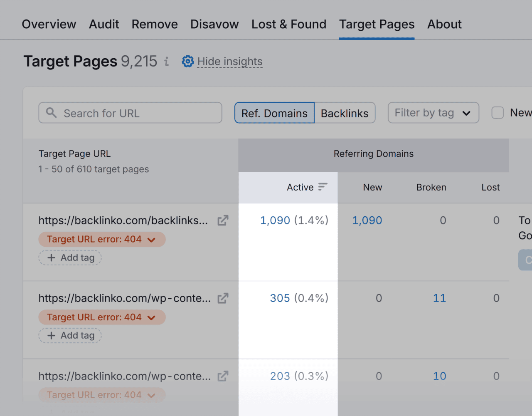Expand the first Target URL error: 404 chevron
The image size is (532, 416).
coord(151,239)
